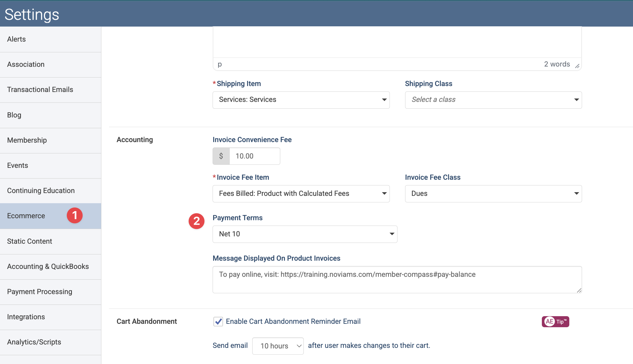Click the invoice message textarea resize corner
Screen dimensions: 633x364
[x=579, y=290]
